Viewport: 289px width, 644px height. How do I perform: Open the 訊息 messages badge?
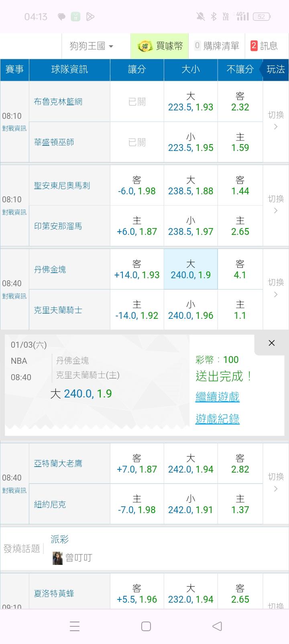(264, 46)
